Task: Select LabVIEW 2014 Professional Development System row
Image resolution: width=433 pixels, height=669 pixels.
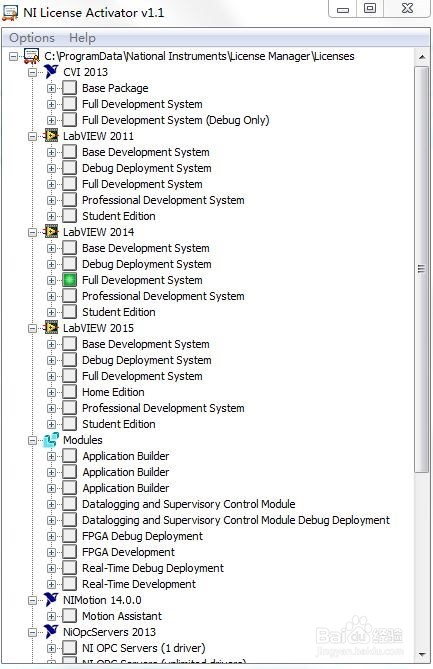Action: (163, 296)
